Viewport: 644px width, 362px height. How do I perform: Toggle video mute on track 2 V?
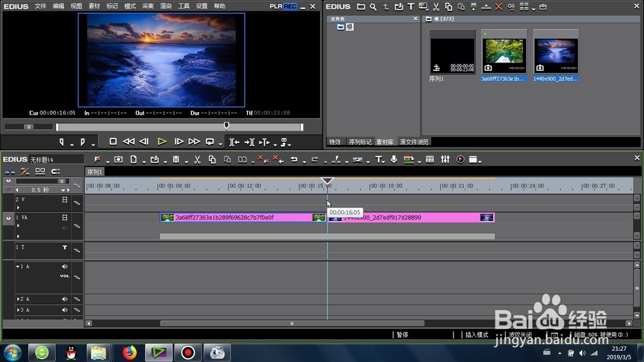[64, 199]
